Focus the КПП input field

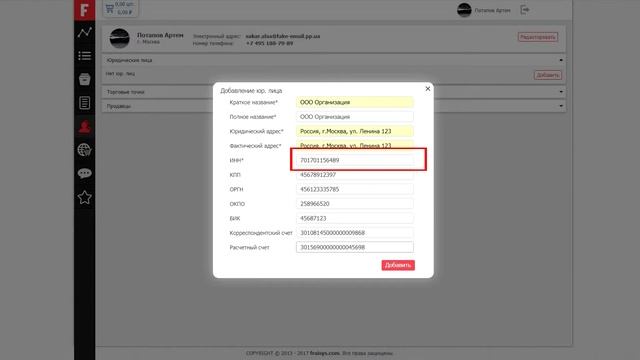coord(355,175)
